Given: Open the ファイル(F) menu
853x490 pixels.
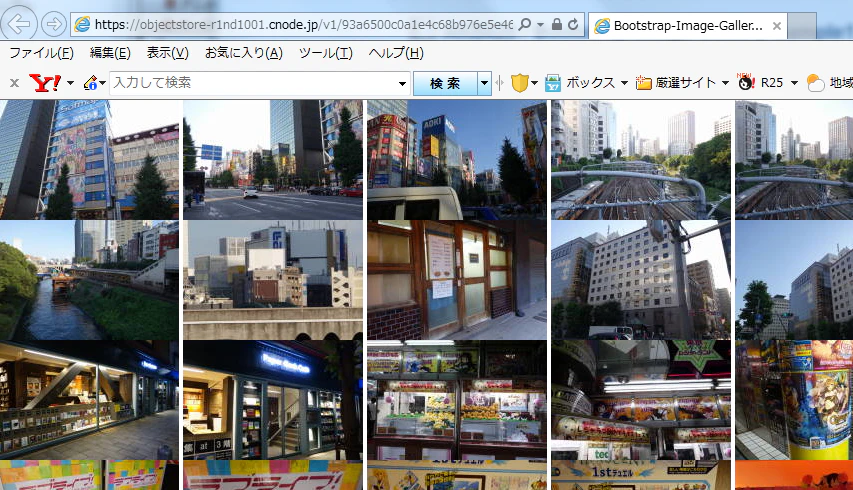Looking at the screenshot, I should [x=41, y=53].
